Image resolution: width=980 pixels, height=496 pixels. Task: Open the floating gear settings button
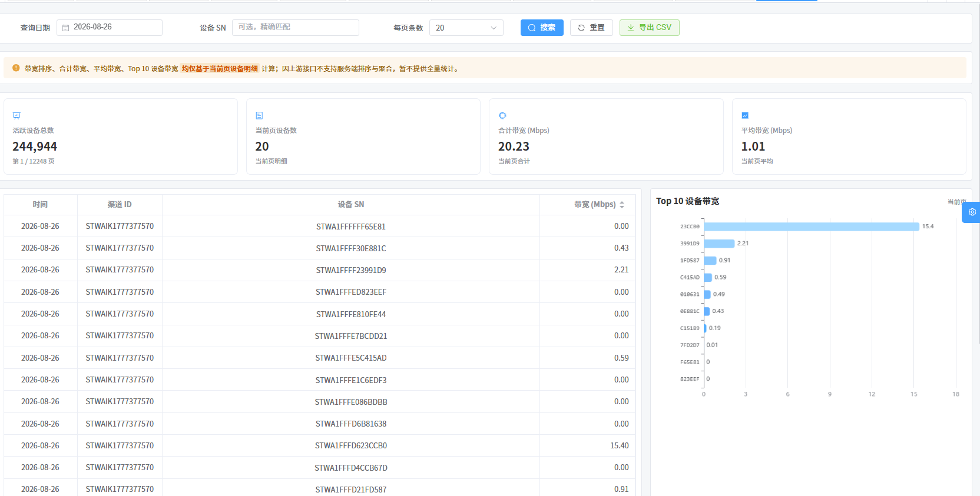click(972, 212)
